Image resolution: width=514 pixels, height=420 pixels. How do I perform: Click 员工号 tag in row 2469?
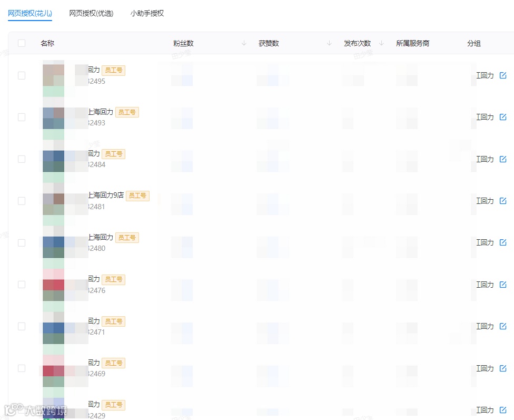click(x=113, y=363)
